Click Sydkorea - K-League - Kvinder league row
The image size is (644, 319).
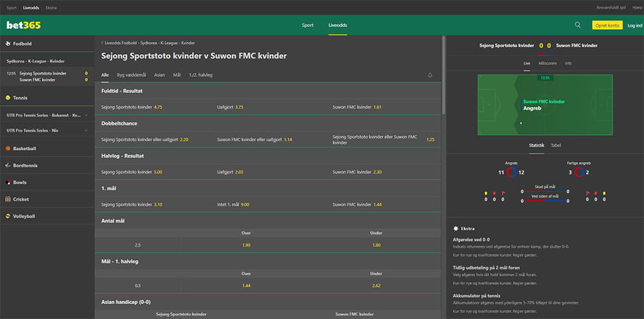click(x=47, y=61)
